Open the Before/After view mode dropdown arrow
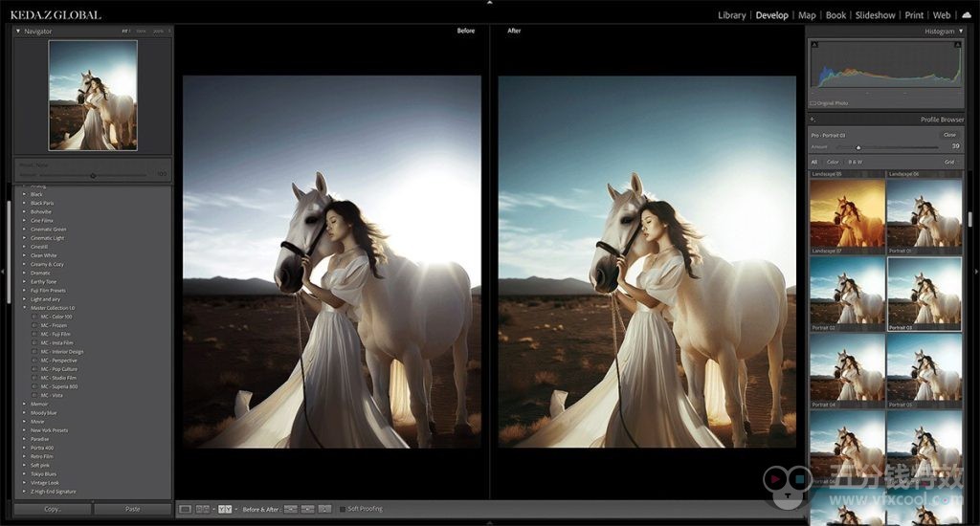This screenshot has height=526, width=980. (x=235, y=509)
